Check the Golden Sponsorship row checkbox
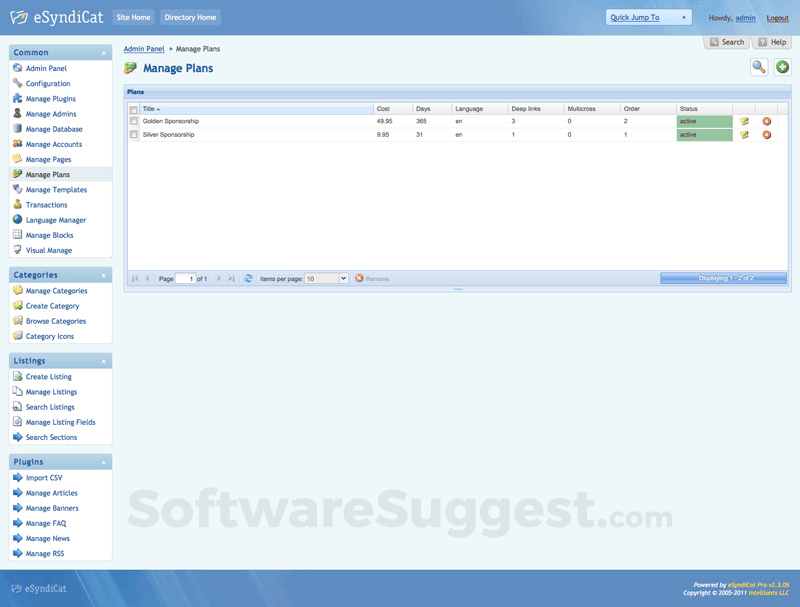 (133, 119)
